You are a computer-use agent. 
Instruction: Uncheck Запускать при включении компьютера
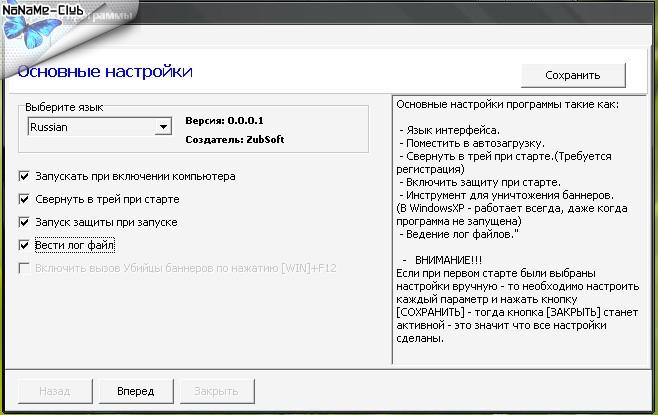pos(24,177)
